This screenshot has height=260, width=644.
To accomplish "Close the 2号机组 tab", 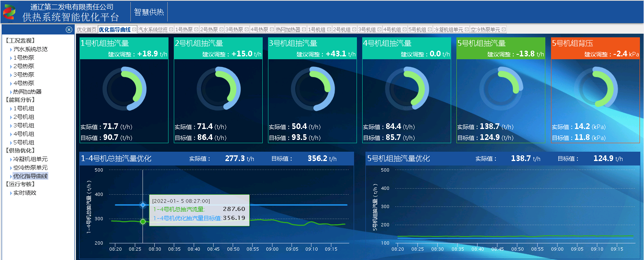I will [354, 30].
